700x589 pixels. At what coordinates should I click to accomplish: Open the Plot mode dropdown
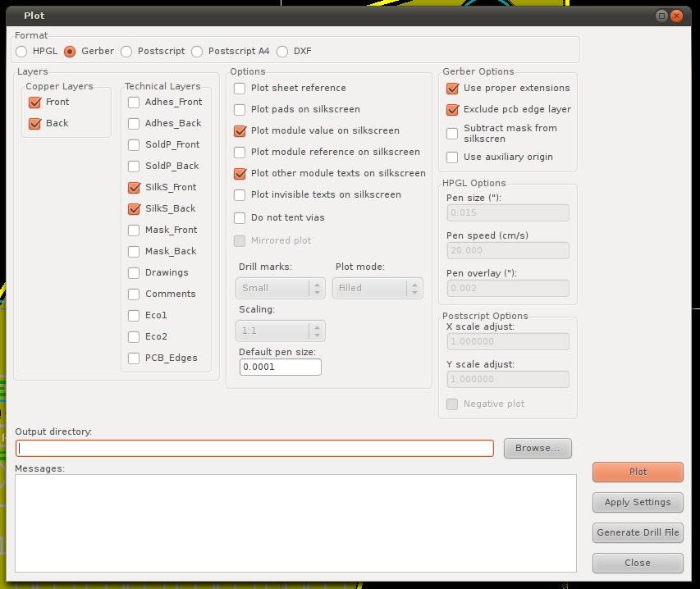(x=377, y=288)
